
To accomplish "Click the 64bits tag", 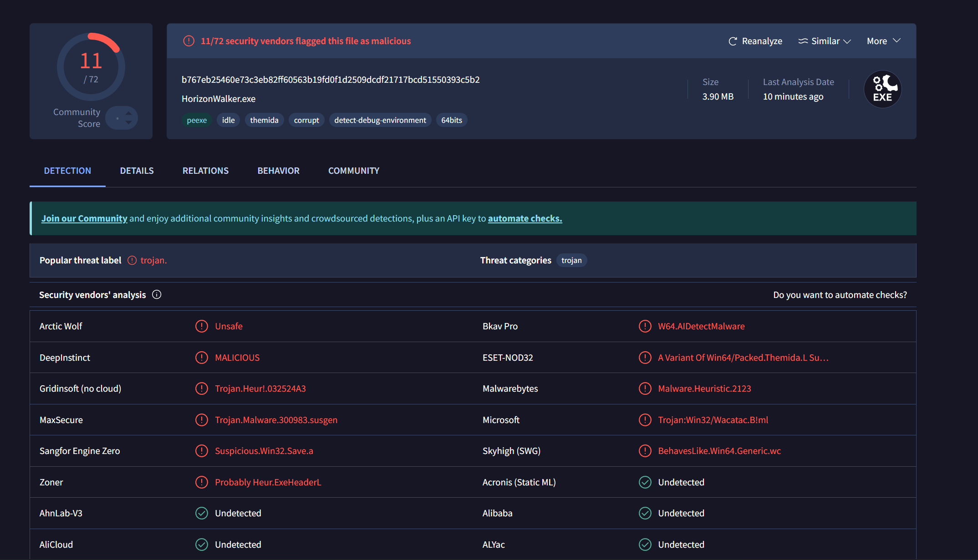I will (x=452, y=120).
